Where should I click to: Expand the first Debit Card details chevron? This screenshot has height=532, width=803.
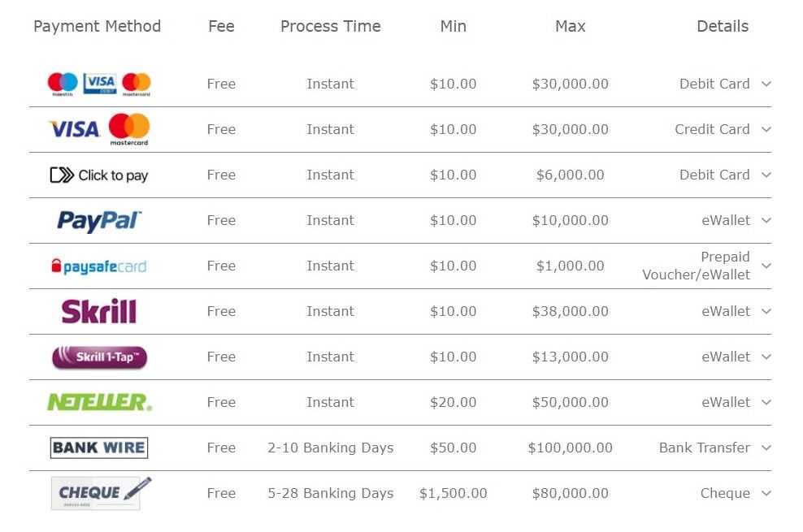[766, 84]
